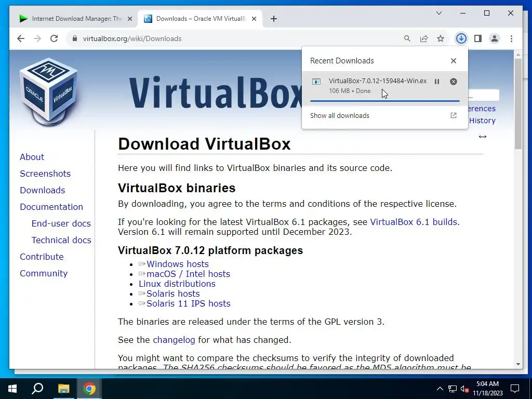Share this page via the share icon

click(x=424, y=38)
